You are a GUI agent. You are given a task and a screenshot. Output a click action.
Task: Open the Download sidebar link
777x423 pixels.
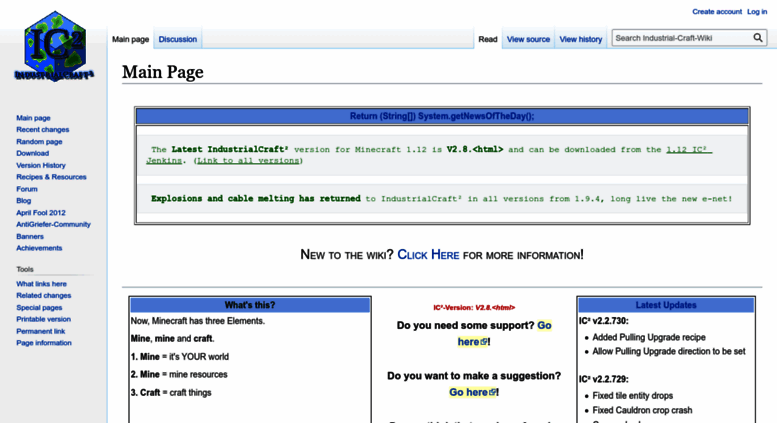(32, 154)
